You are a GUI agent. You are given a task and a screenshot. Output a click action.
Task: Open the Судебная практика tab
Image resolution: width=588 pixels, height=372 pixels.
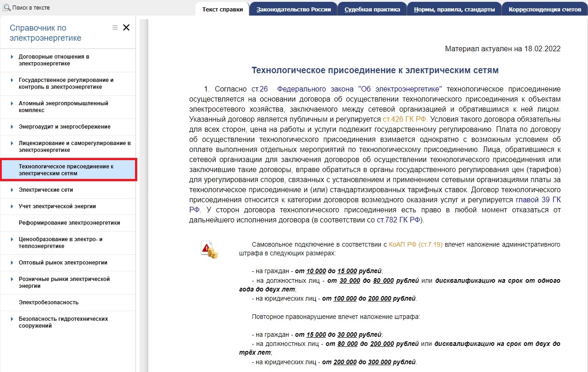coord(372,9)
